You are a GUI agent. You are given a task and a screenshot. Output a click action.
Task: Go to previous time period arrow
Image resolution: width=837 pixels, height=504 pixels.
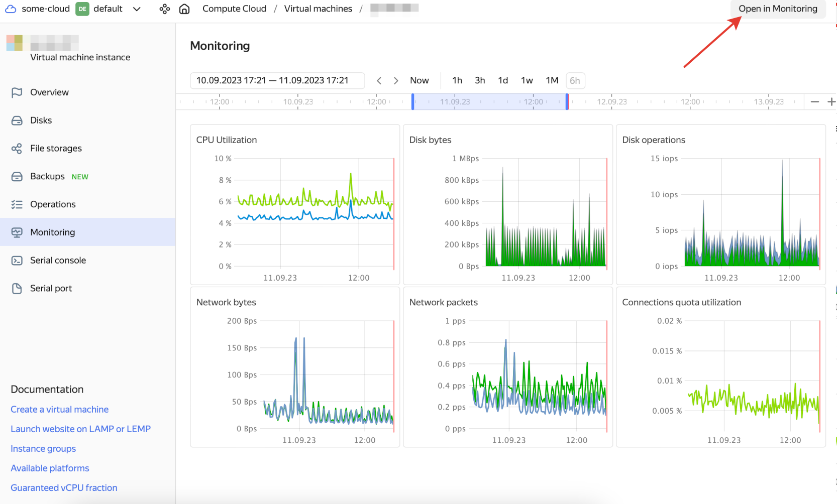(379, 81)
